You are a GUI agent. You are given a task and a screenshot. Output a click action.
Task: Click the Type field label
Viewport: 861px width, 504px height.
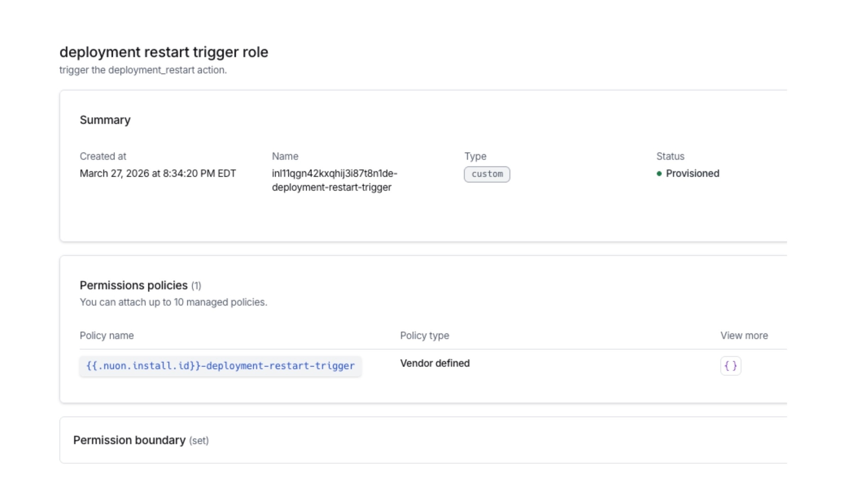click(x=475, y=156)
